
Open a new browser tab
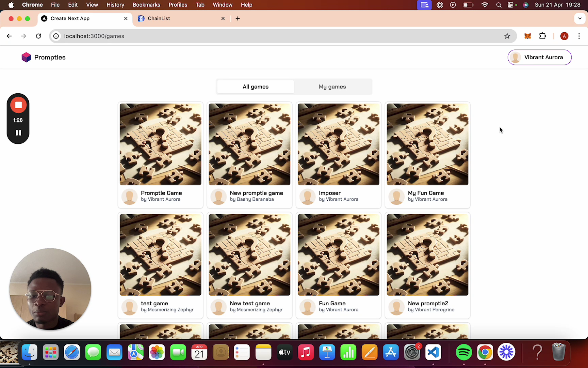point(238,18)
